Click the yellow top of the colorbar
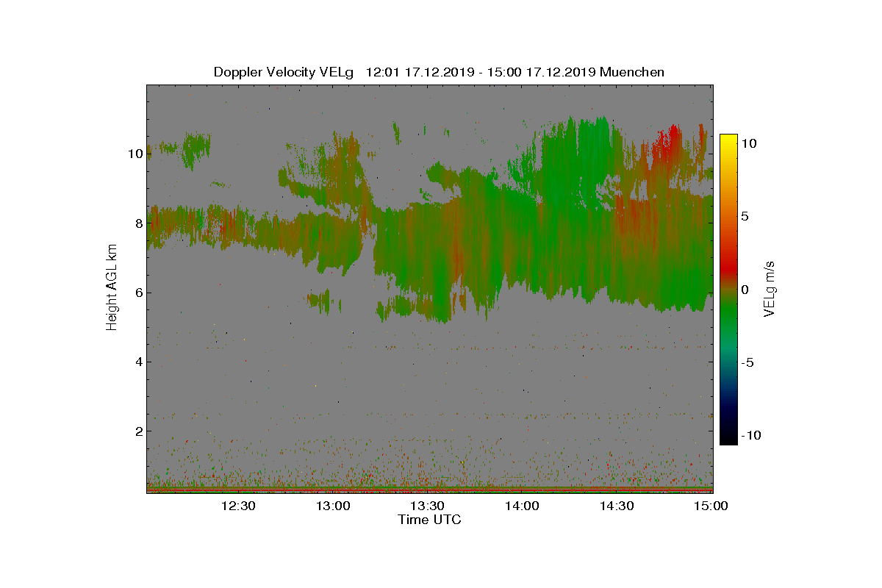The width and height of the screenshot is (882, 588). coord(728,140)
